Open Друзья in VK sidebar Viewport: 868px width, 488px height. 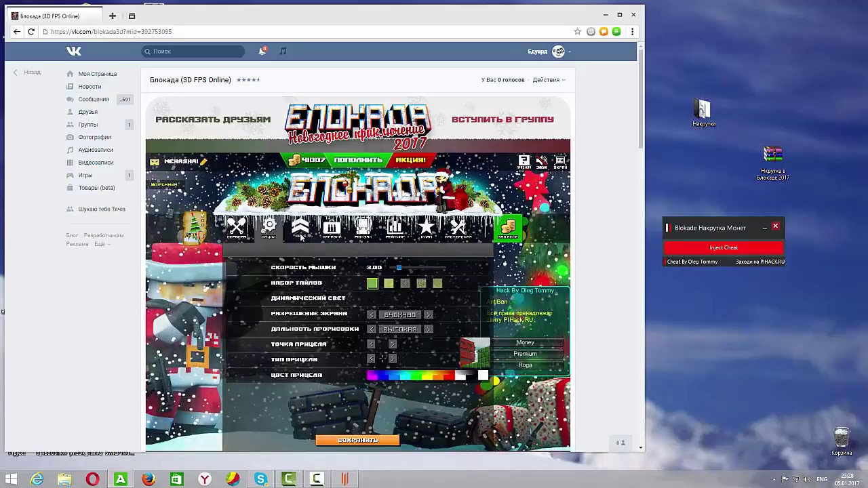coord(87,112)
